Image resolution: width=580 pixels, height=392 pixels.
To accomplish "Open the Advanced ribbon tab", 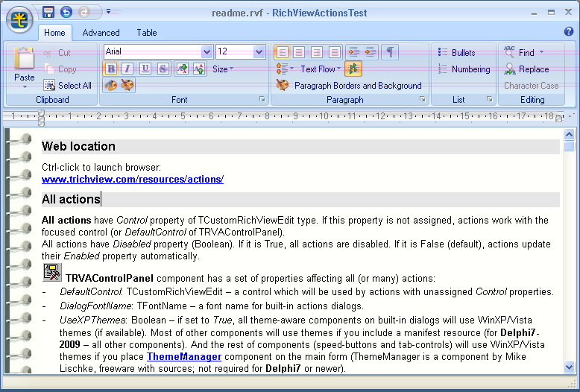I will point(101,33).
